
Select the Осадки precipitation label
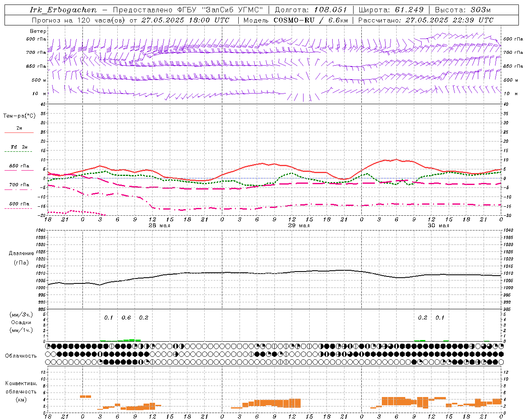pyautogui.click(x=21, y=322)
